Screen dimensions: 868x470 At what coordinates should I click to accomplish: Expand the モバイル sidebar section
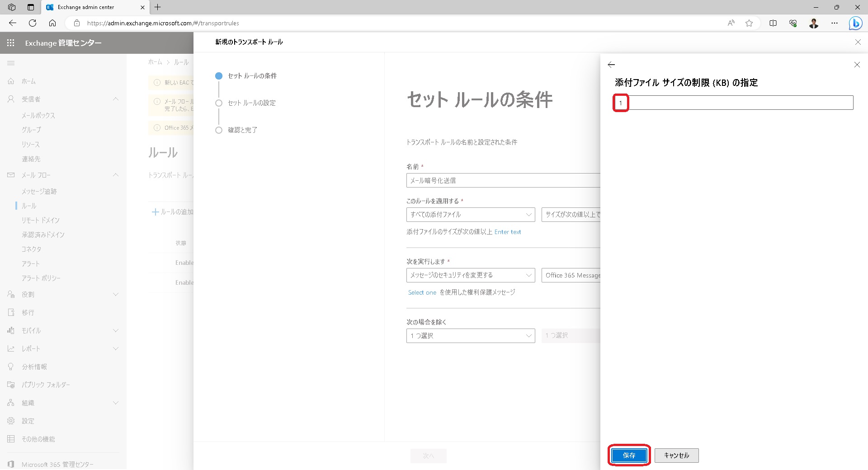click(x=116, y=330)
